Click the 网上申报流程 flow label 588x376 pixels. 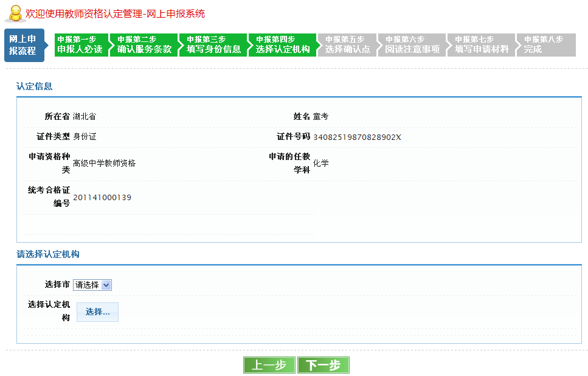(x=22, y=45)
